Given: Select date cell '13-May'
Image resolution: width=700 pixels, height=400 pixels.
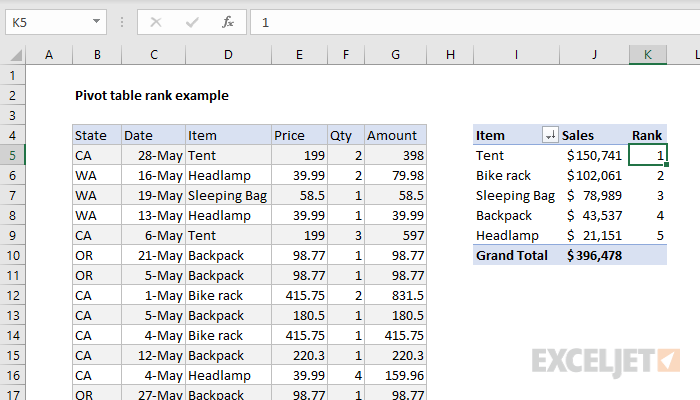Looking at the screenshot, I should [154, 216].
